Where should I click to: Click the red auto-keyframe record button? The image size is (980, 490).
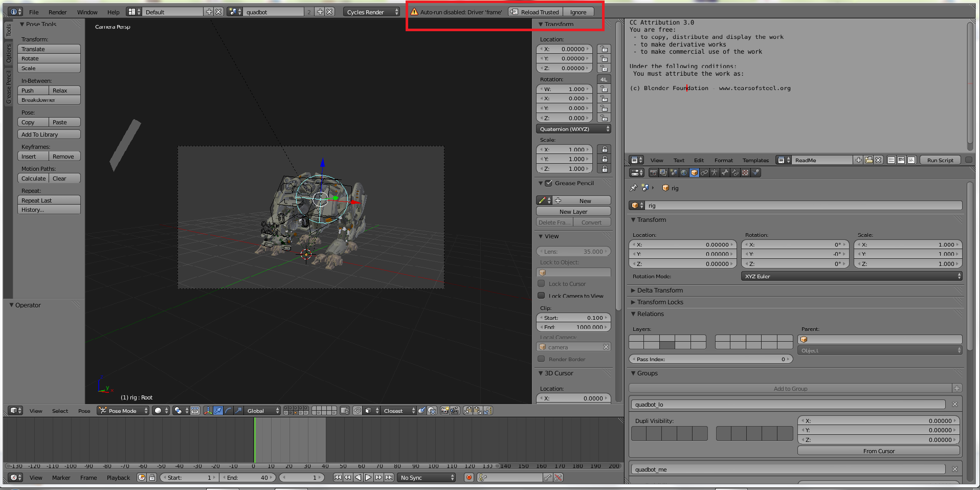[x=469, y=478]
